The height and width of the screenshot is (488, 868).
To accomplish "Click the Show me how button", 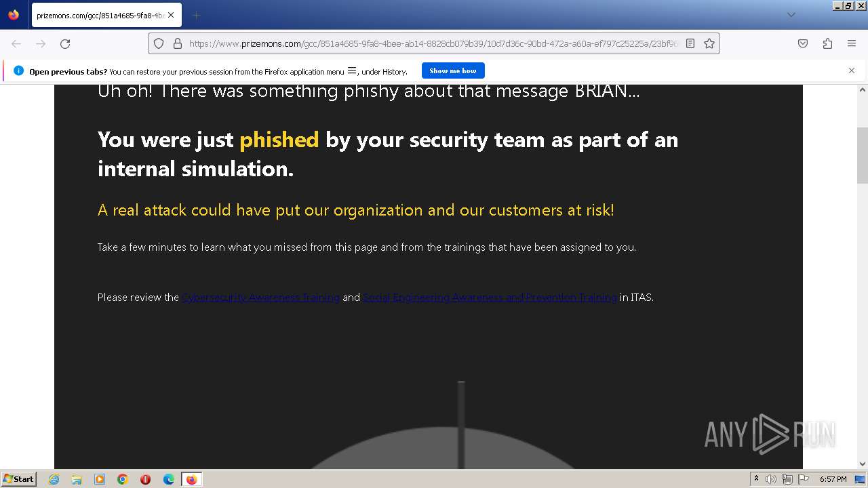I will click(x=453, y=70).
